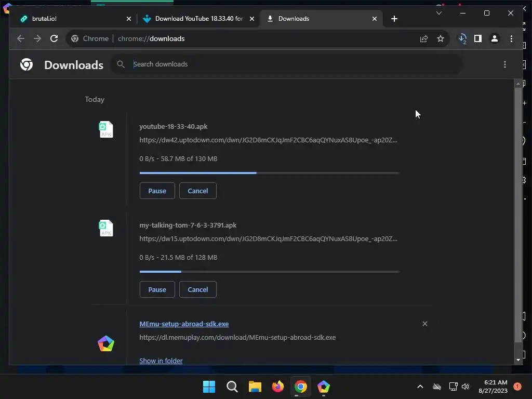532x399 pixels.
Task: Switch to the brutal.io! tab
Action: (73, 19)
